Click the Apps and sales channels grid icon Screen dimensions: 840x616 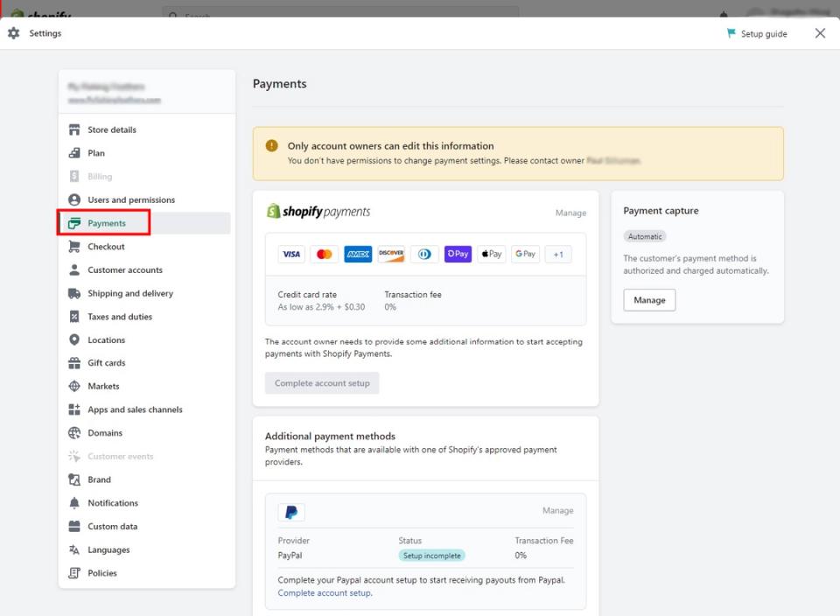(x=74, y=409)
